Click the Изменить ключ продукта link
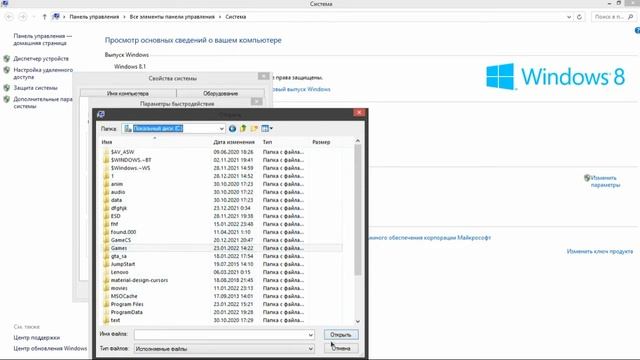The image size is (640, 360). 600,251
